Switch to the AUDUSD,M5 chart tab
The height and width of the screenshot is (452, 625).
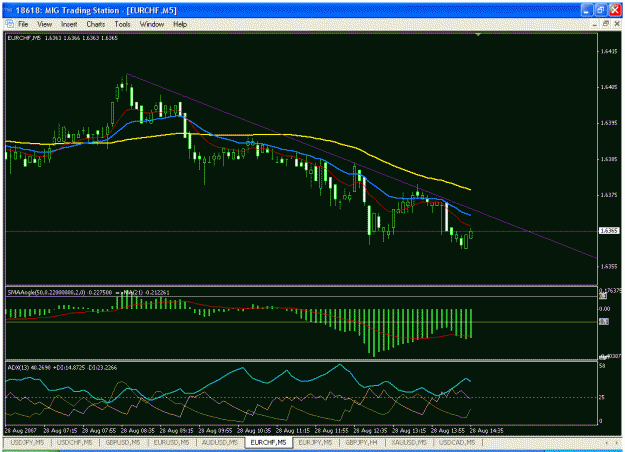pos(220,442)
